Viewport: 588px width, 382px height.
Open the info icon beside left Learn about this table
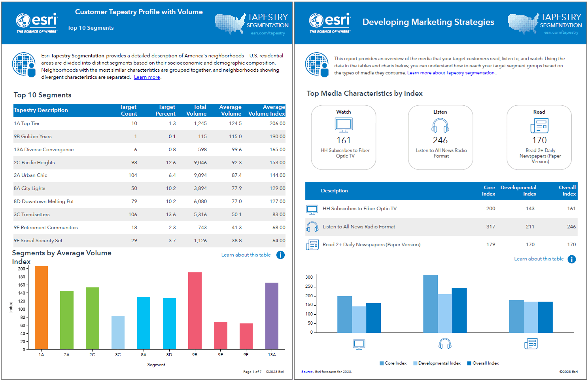click(280, 255)
